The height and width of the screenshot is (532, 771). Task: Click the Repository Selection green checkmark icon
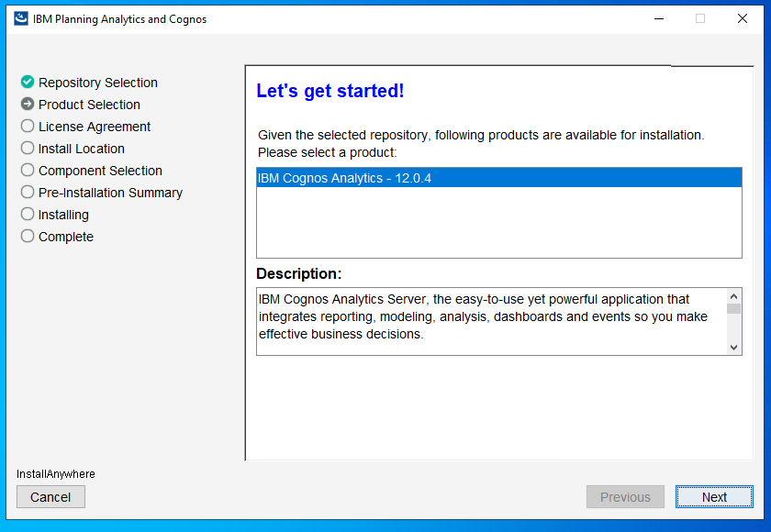pos(28,82)
